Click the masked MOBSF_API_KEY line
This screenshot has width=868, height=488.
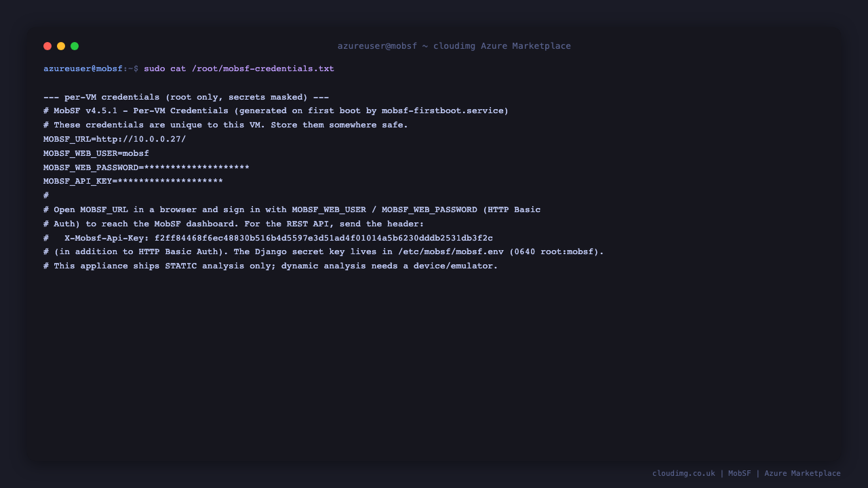point(133,182)
